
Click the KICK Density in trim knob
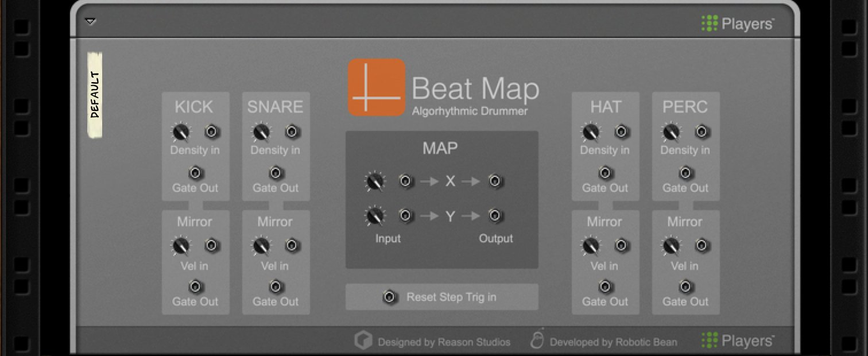[x=181, y=133]
